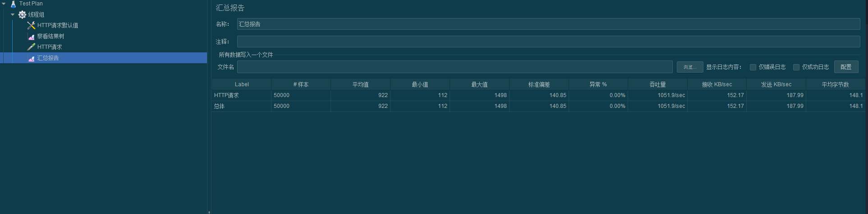Click the Test Plan flask icon

(13, 4)
